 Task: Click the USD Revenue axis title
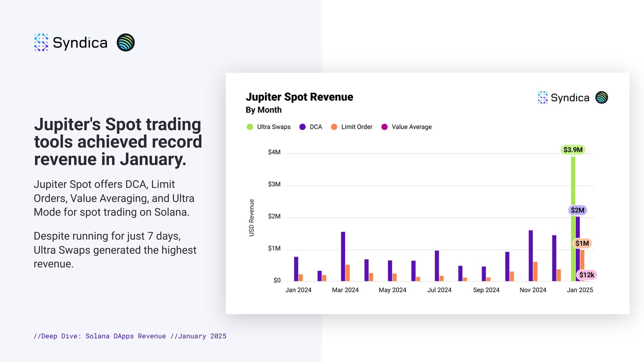pyautogui.click(x=251, y=218)
